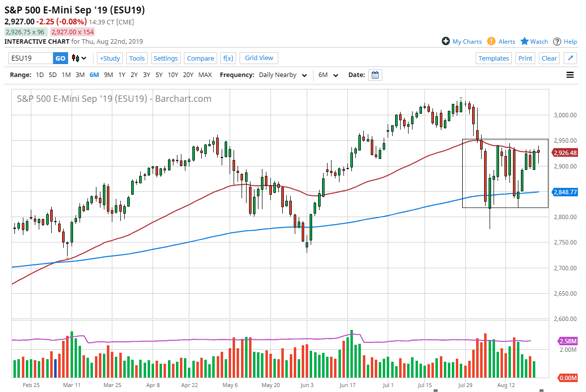Select the 6M range option
The height and width of the screenshot is (392, 586).
94,75
